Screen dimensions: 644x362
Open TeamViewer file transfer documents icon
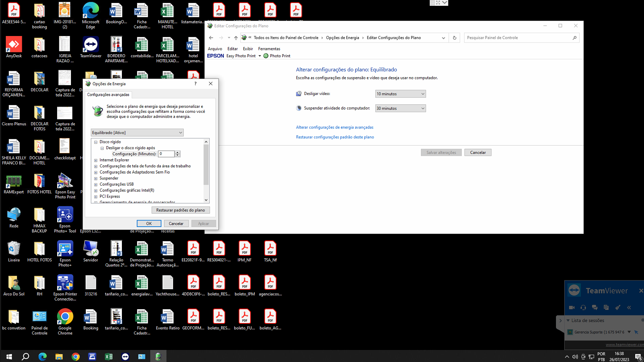(x=606, y=307)
